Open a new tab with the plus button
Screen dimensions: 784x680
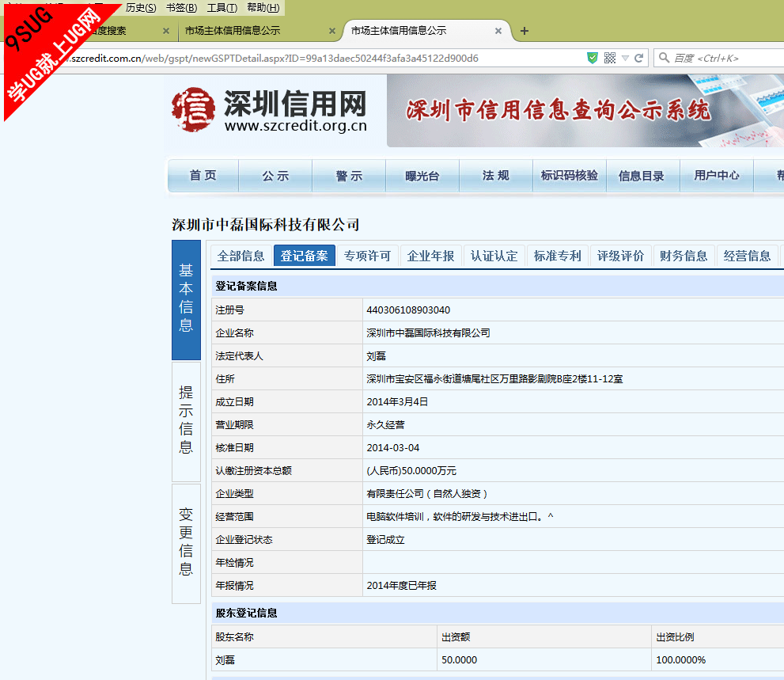click(524, 31)
